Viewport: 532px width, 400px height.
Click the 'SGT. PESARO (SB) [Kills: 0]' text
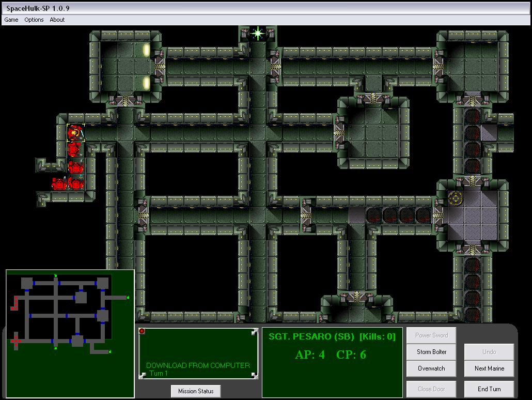[x=332, y=336]
